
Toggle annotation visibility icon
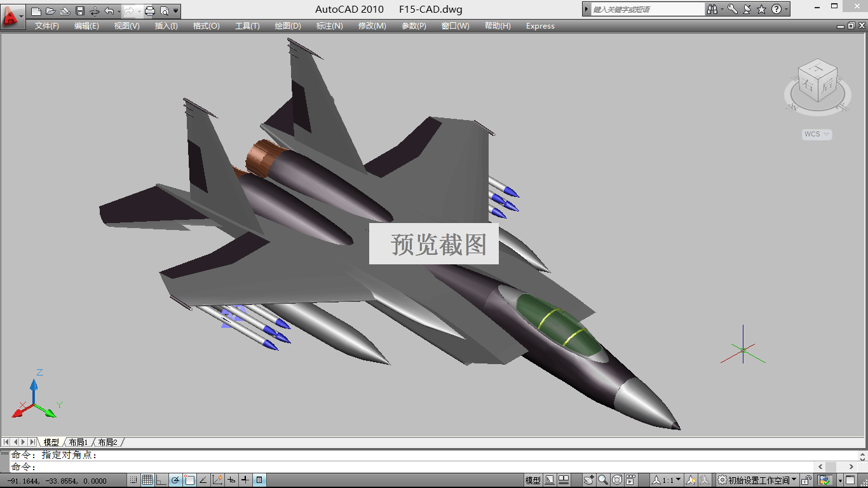(691, 480)
